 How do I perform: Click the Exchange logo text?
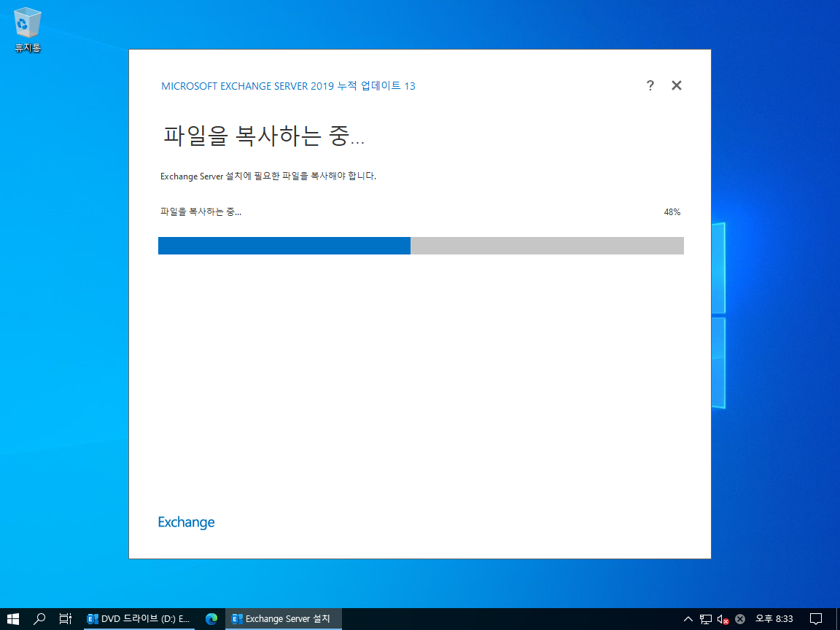coord(186,522)
